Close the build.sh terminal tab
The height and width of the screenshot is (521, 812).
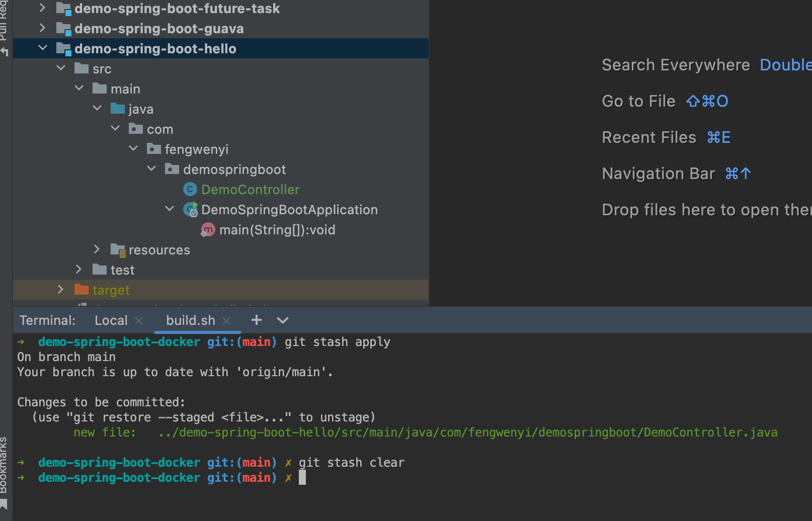pos(226,320)
